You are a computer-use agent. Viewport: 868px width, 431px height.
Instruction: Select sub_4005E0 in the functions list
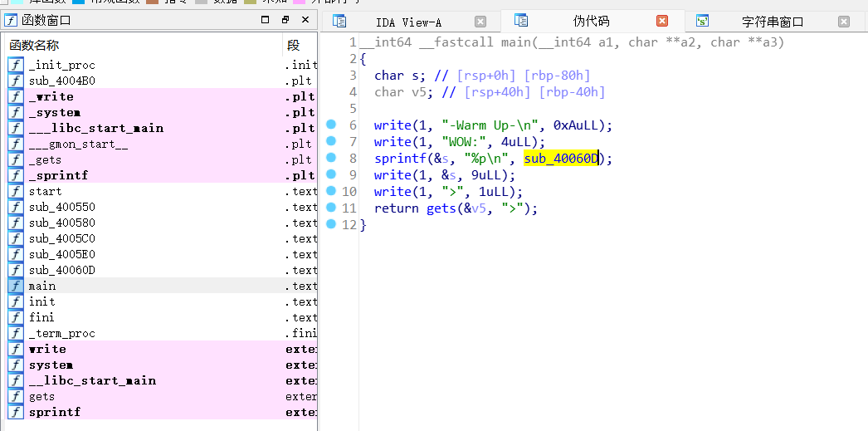[x=162, y=254]
